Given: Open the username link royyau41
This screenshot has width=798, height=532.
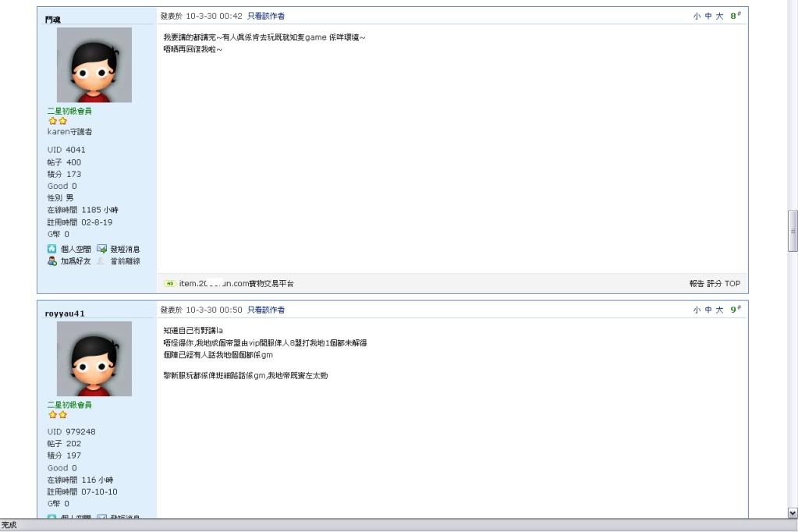Looking at the screenshot, I should (x=65, y=314).
